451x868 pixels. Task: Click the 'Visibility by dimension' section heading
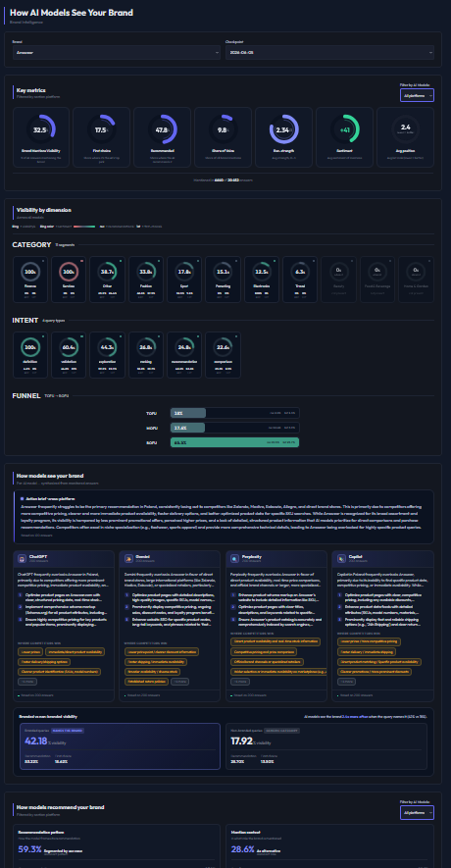[x=44, y=210]
